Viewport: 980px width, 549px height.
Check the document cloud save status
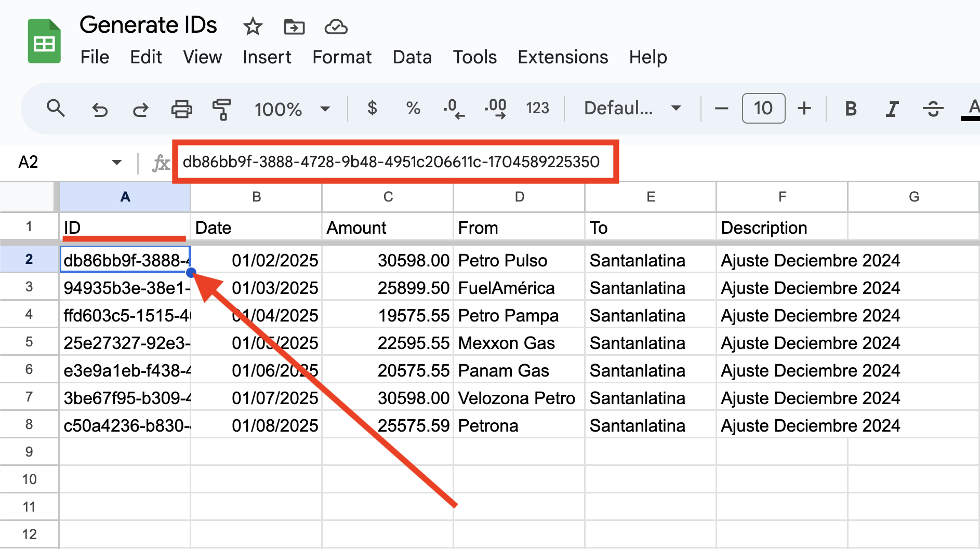click(336, 27)
